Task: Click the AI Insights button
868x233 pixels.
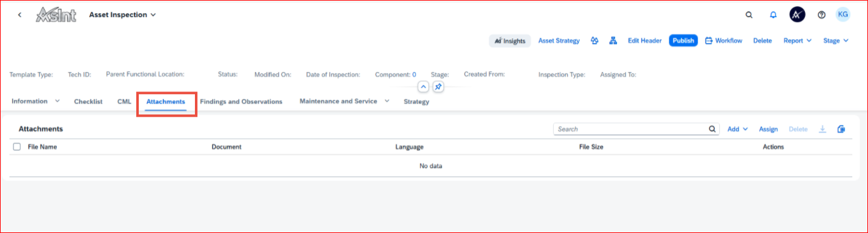Action: coord(510,40)
